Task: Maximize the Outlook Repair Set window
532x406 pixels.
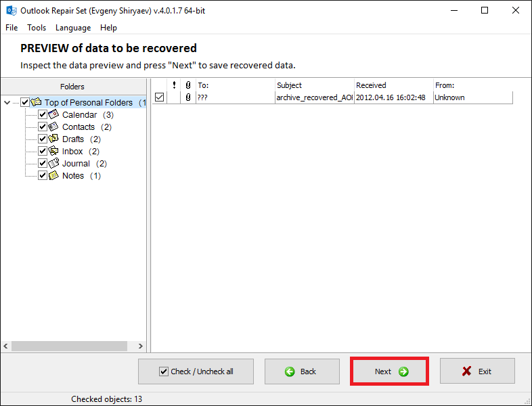Action: [x=485, y=11]
